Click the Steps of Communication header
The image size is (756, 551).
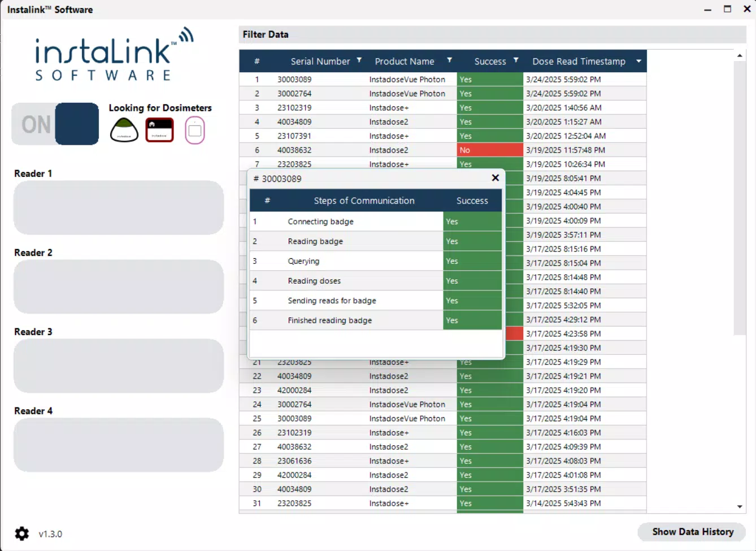coord(364,201)
